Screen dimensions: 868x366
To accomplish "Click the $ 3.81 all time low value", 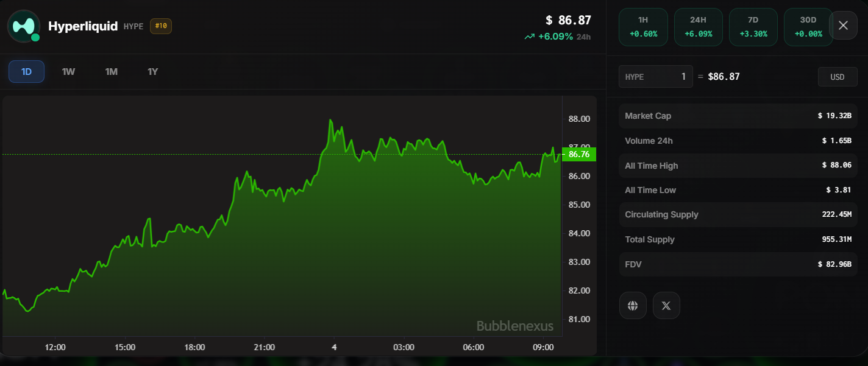I will (839, 190).
